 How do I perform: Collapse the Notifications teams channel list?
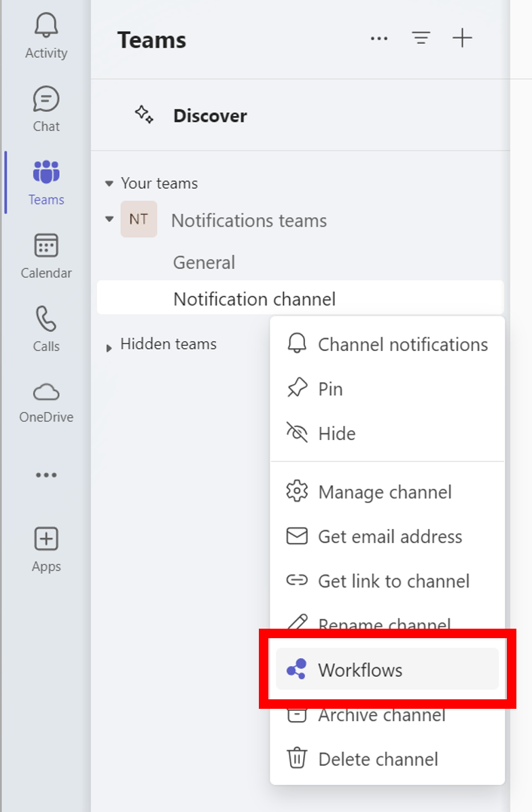tap(109, 219)
